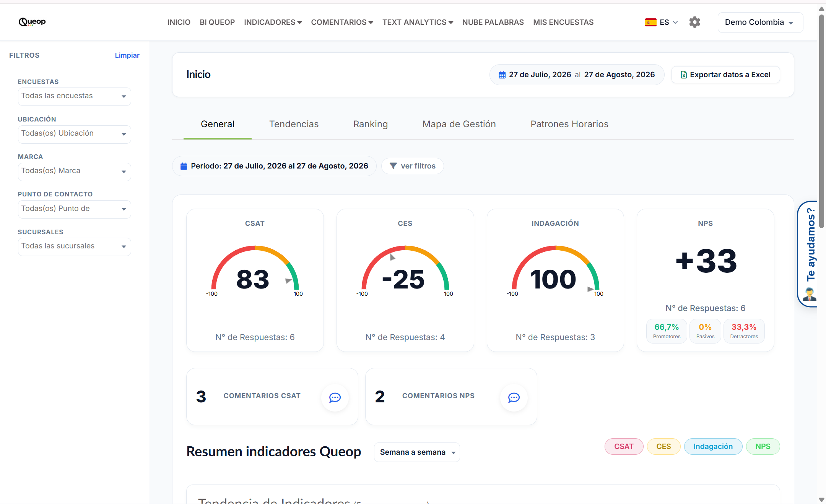Go to INICIO in navigation
This screenshot has width=826, height=504.
coord(179,22)
